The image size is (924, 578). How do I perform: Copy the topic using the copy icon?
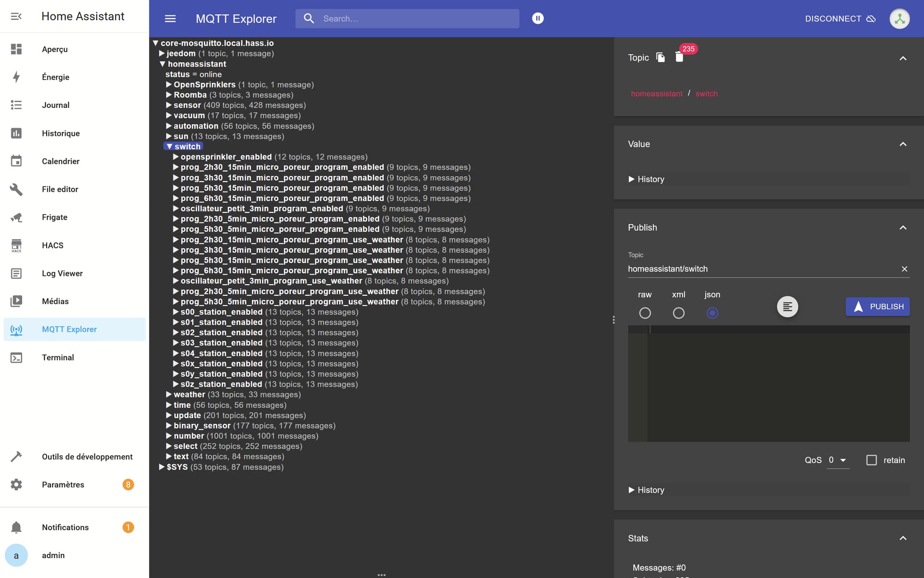click(x=660, y=57)
